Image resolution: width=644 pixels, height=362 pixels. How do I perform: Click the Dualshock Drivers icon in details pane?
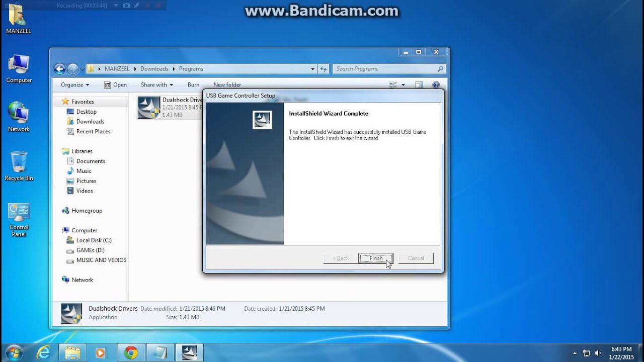(71, 313)
